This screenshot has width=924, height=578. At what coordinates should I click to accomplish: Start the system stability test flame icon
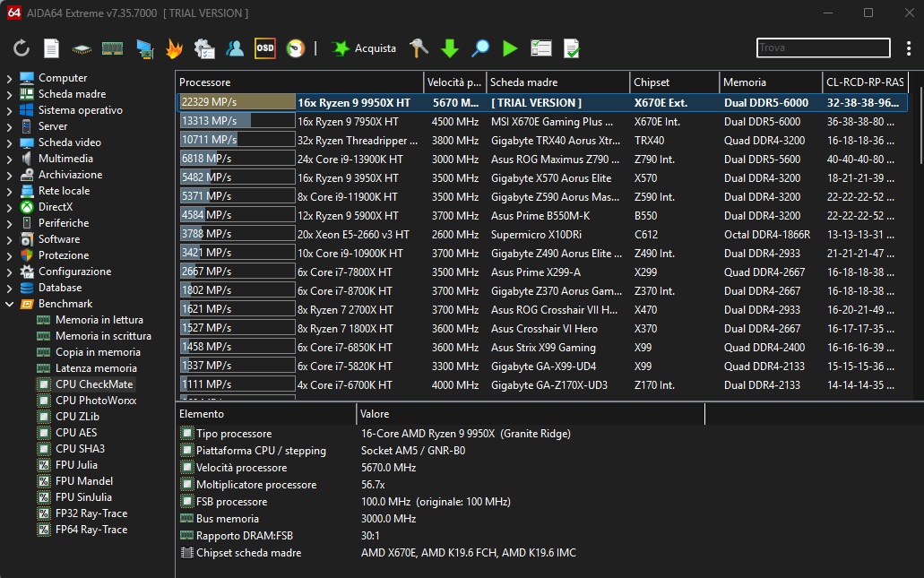point(174,48)
